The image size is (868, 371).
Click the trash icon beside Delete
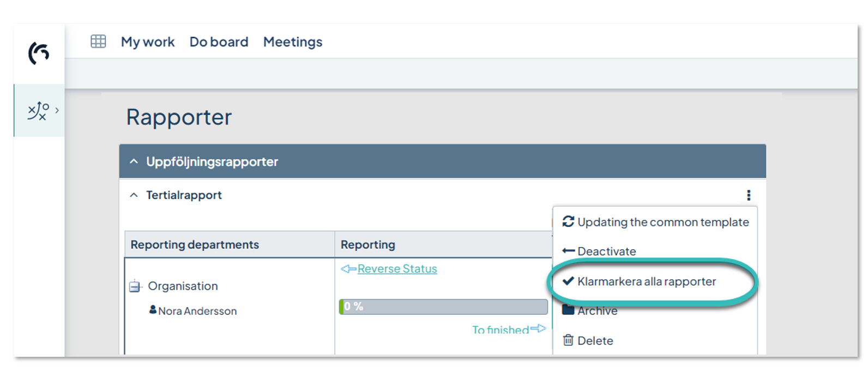[568, 340]
